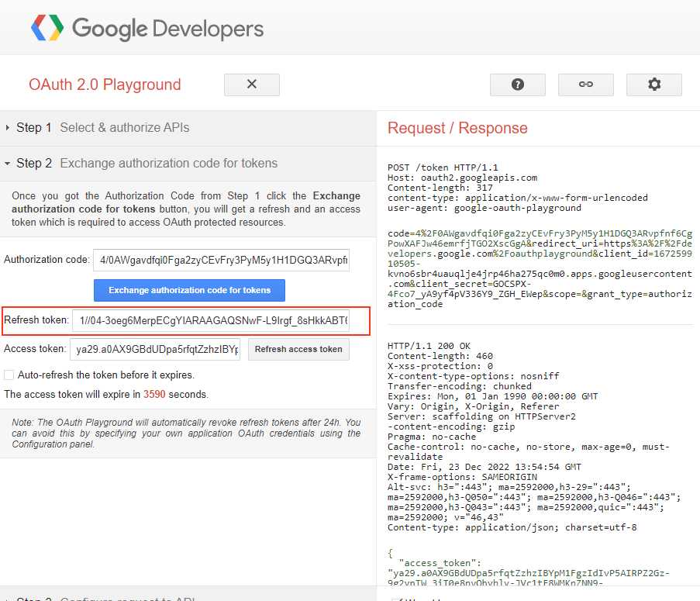700x601 pixels.
Task: Open the settings gear configuration panel
Action: (x=653, y=85)
